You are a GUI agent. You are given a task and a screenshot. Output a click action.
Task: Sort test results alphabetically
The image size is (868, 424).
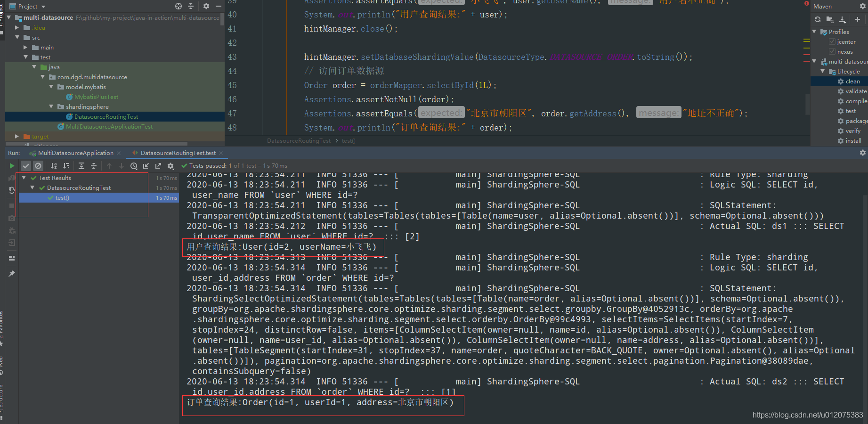pos(54,166)
